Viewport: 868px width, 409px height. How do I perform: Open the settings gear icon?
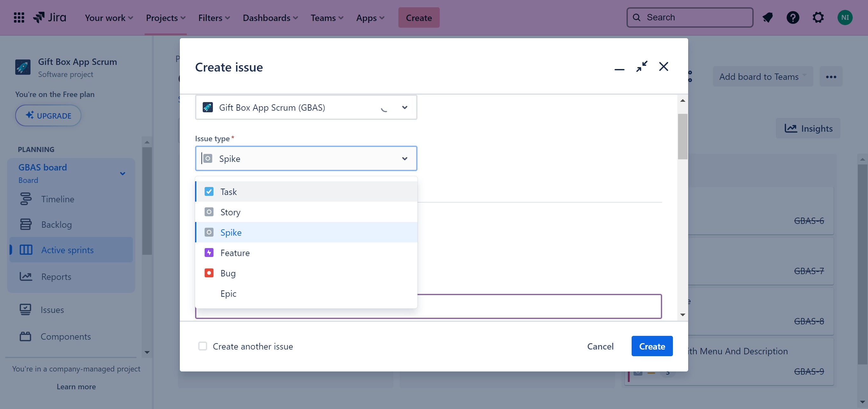click(818, 17)
